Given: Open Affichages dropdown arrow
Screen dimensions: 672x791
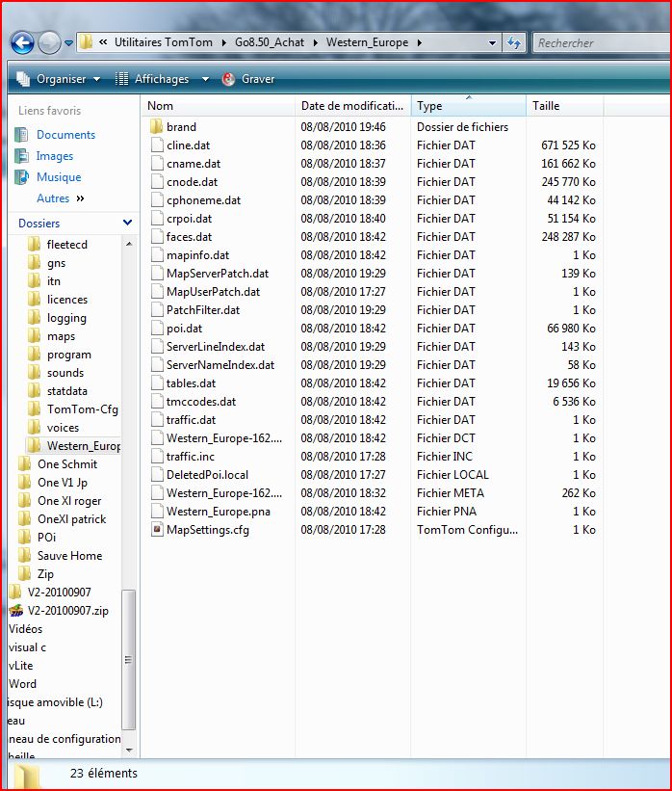Looking at the screenshot, I should click(x=205, y=79).
